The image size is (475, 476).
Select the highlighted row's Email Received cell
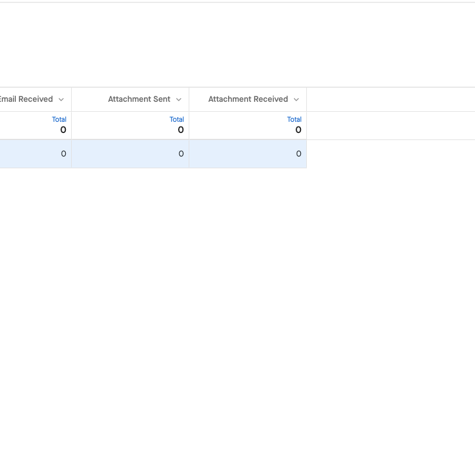pos(35,154)
